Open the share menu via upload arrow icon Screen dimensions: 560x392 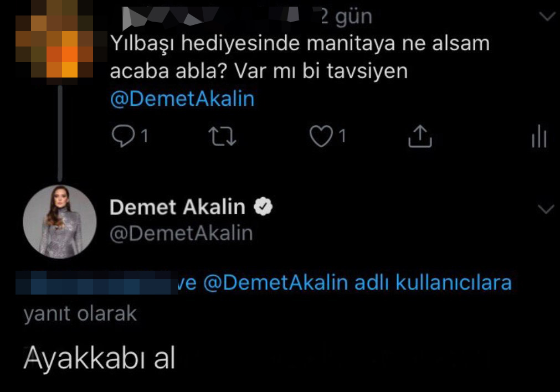419,136
